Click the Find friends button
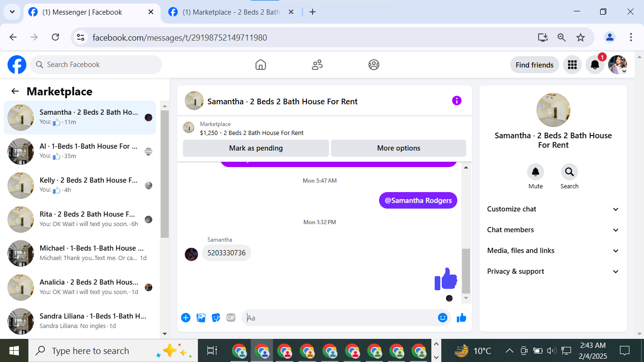This screenshot has width=644, height=362. [535, 65]
